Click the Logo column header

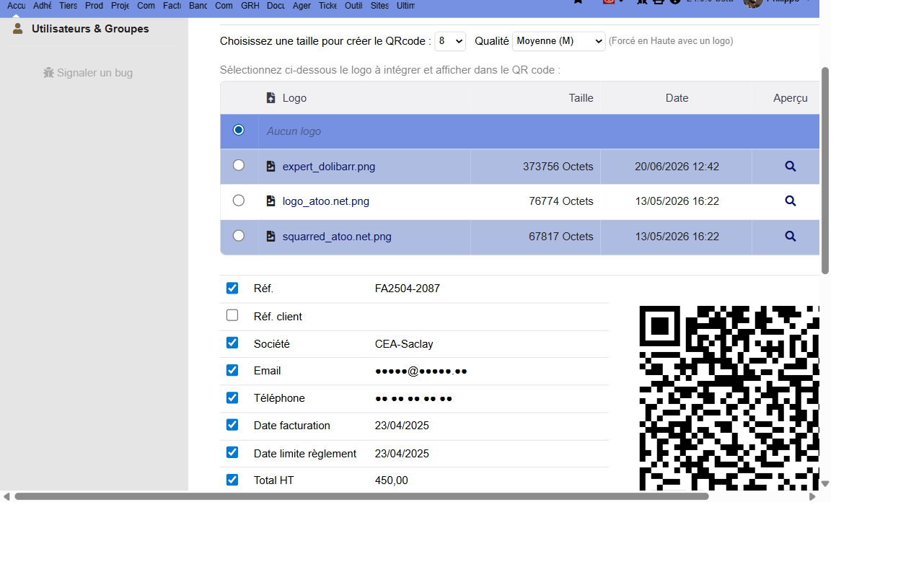point(294,98)
